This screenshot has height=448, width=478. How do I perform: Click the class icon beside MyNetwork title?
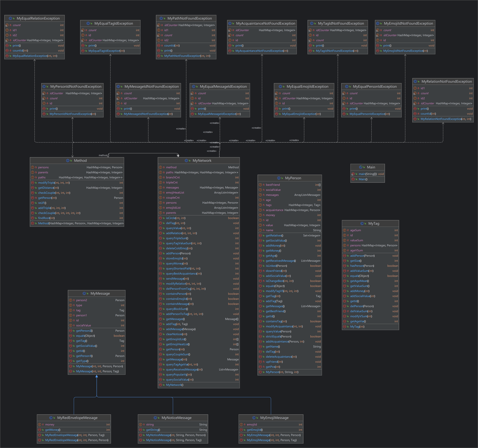(186, 160)
